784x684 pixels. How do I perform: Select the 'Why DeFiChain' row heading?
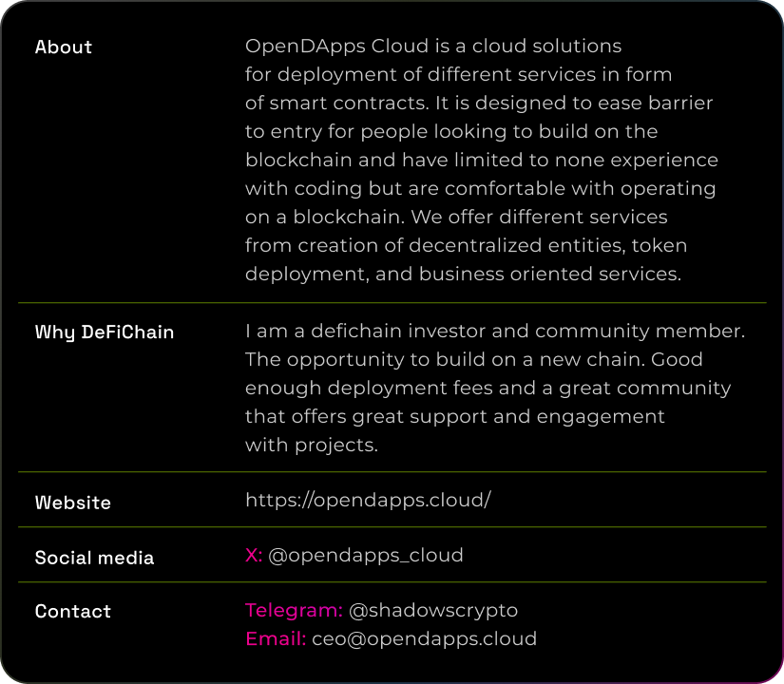(x=105, y=332)
